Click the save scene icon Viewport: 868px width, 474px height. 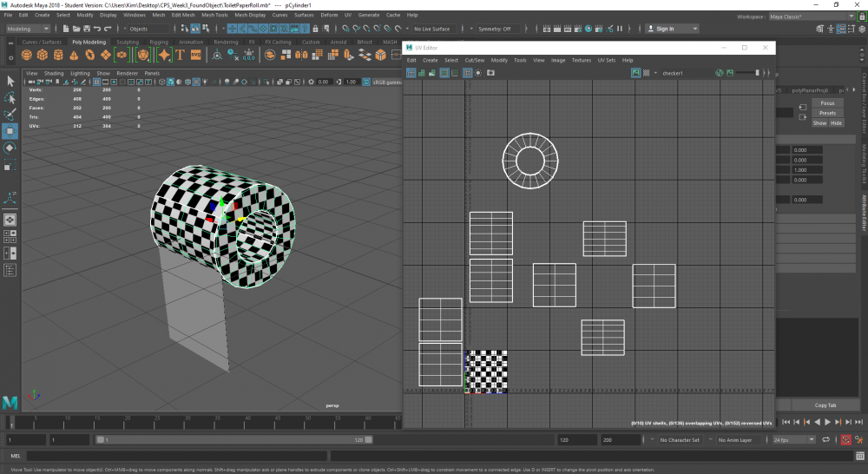86,29
